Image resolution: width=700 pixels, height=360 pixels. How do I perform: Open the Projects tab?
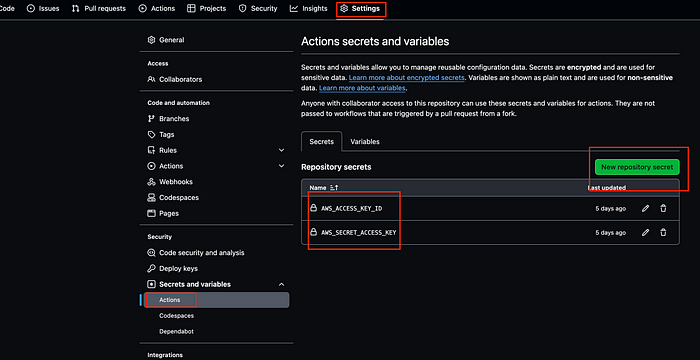[x=207, y=8]
